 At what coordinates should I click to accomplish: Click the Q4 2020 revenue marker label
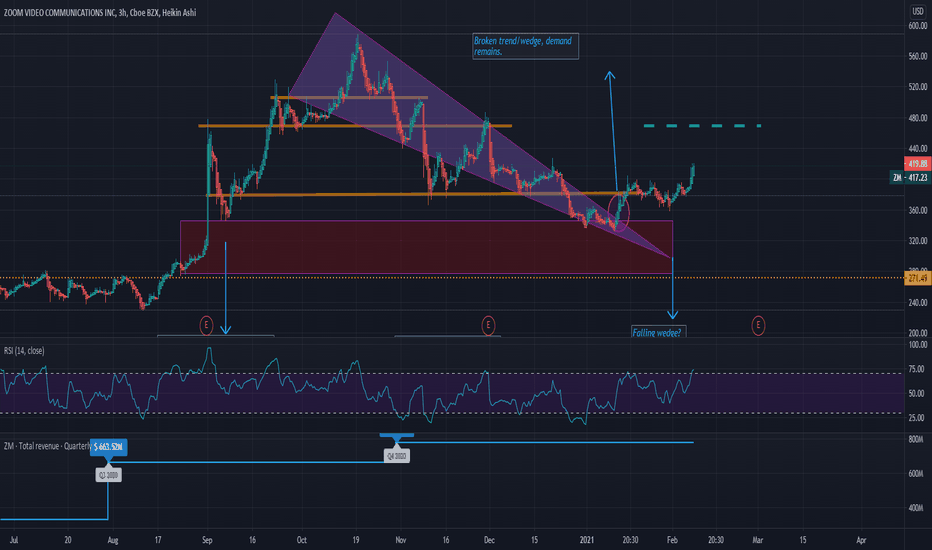(396, 456)
